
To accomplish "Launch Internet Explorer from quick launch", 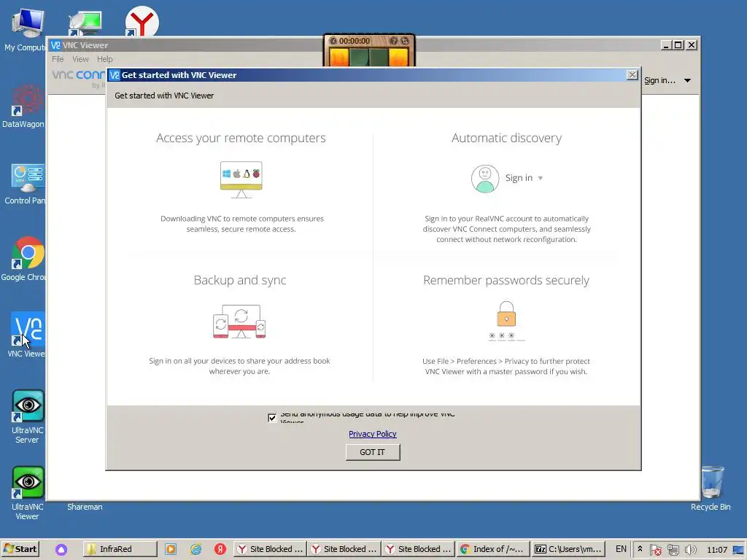I will tap(196, 550).
